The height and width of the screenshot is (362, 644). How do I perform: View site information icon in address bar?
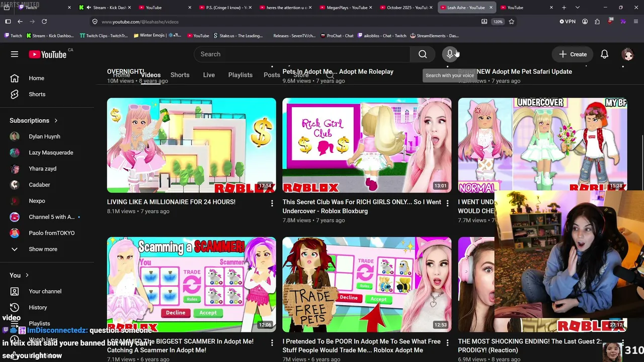[x=95, y=22]
